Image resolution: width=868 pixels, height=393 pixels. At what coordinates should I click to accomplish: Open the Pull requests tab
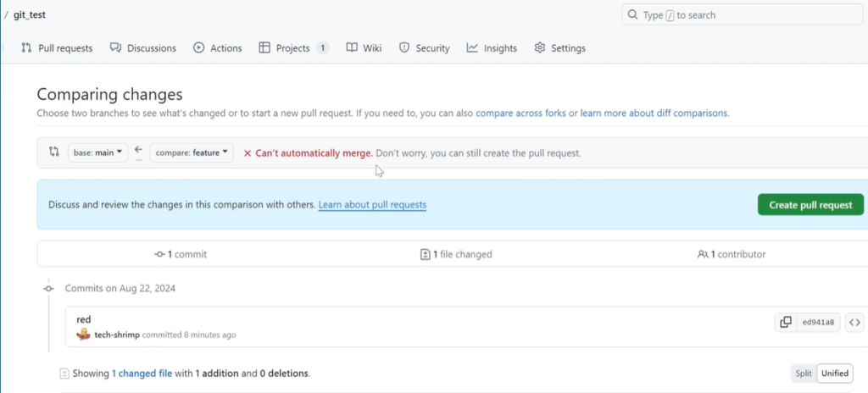[57, 48]
